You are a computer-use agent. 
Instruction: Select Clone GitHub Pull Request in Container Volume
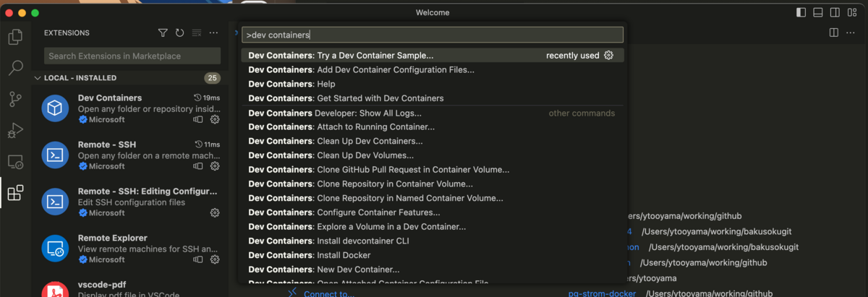pos(433,170)
